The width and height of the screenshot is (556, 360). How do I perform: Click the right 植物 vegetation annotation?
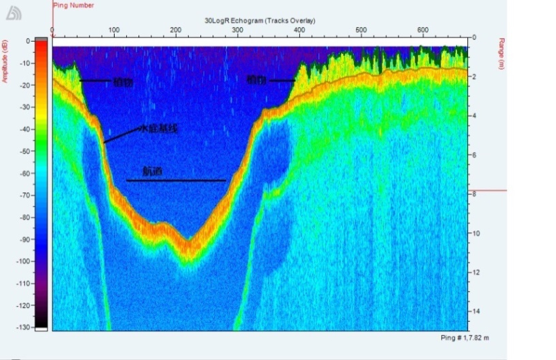click(x=256, y=80)
